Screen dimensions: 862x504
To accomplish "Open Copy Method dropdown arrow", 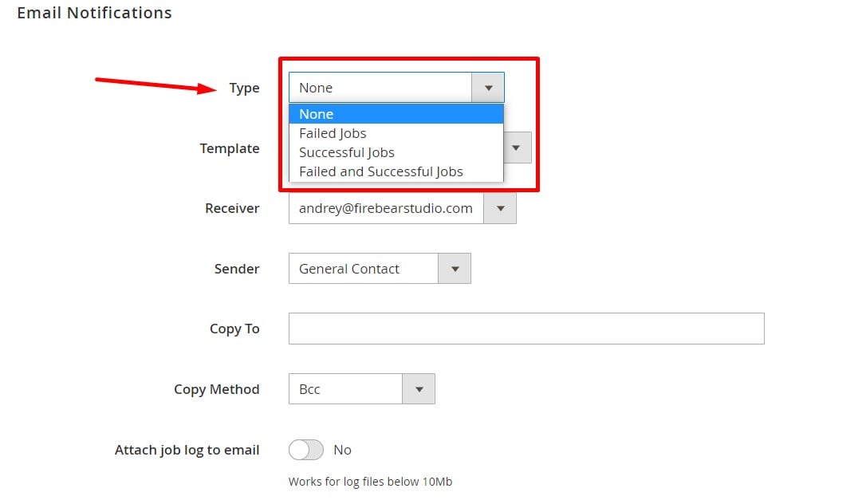I will pyautogui.click(x=419, y=389).
